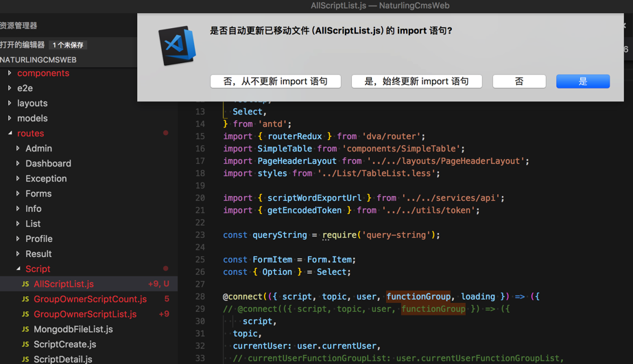Viewport: 633px width, 364px height.
Task: Click the 5 badge on GroupOwnerScriptCount.js
Action: point(167,299)
